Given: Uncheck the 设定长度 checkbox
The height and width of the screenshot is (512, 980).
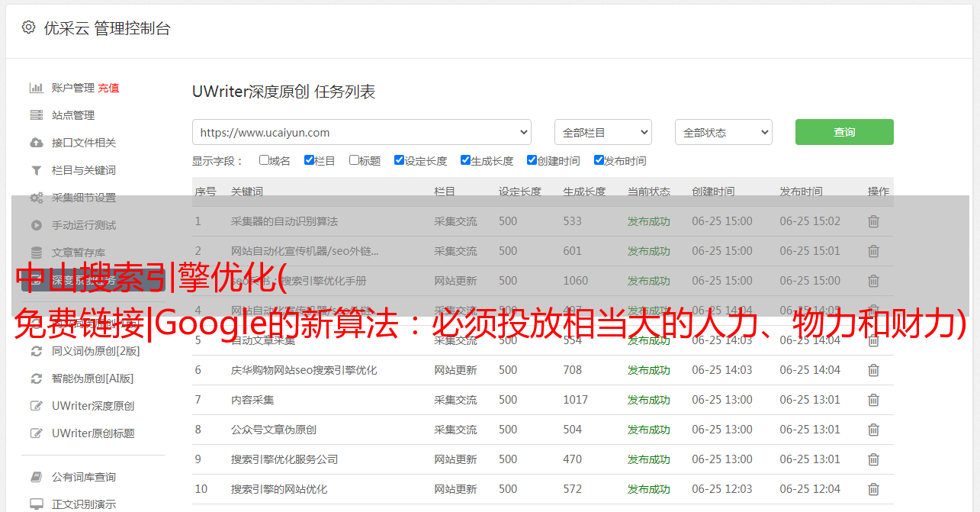Looking at the screenshot, I should [x=399, y=160].
